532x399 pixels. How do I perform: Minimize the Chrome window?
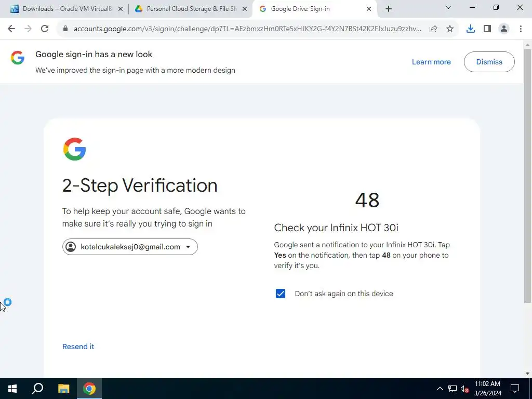472,7
